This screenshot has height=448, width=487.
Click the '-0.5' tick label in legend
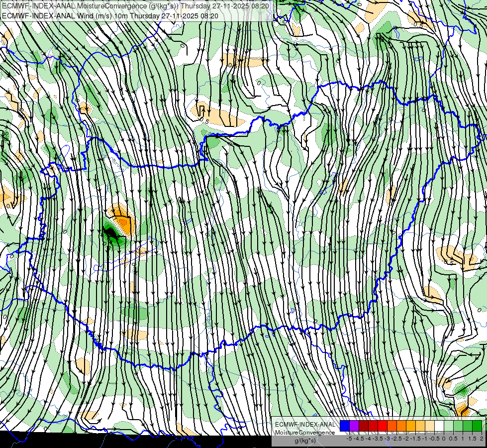pos(434,439)
